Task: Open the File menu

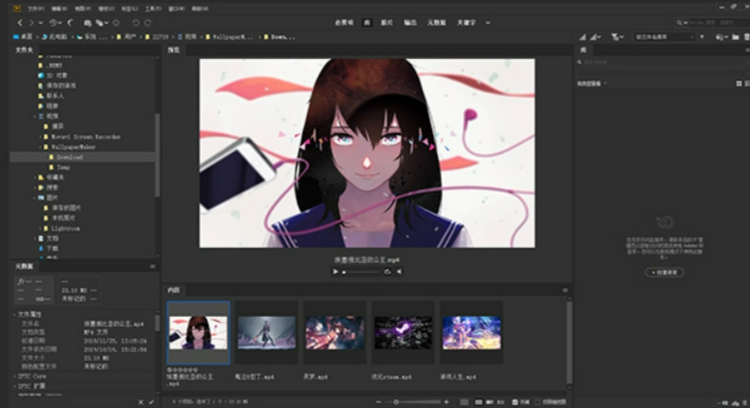Action: [x=36, y=8]
